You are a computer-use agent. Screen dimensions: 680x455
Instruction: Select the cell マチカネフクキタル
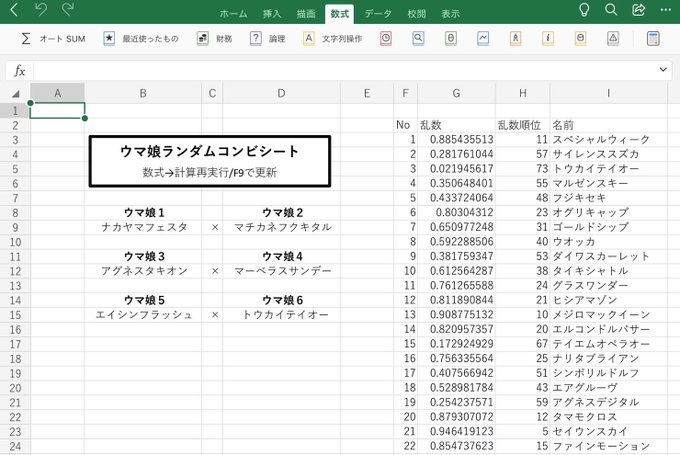click(281, 227)
